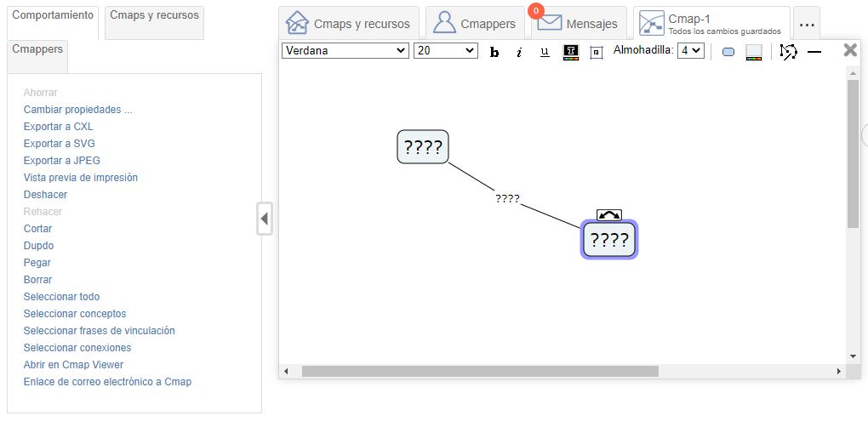Select the unselected ???? concept node
This screenshot has height=427, width=868.
pyautogui.click(x=423, y=146)
